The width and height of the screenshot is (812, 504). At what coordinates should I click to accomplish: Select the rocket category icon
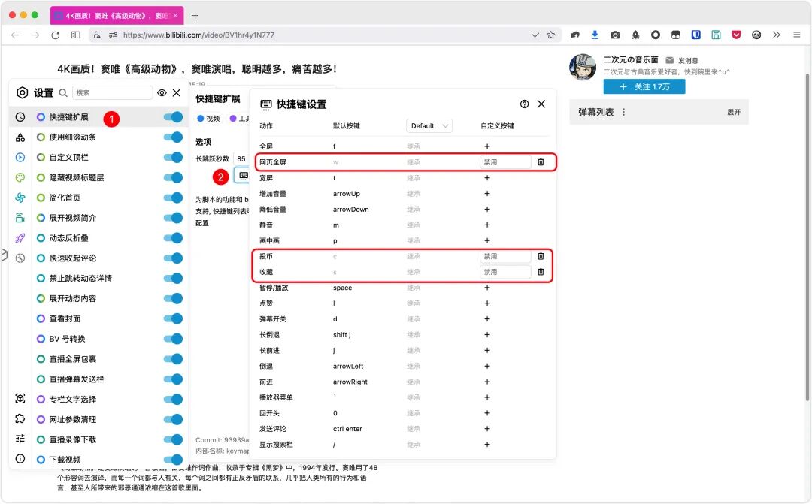tap(20, 238)
